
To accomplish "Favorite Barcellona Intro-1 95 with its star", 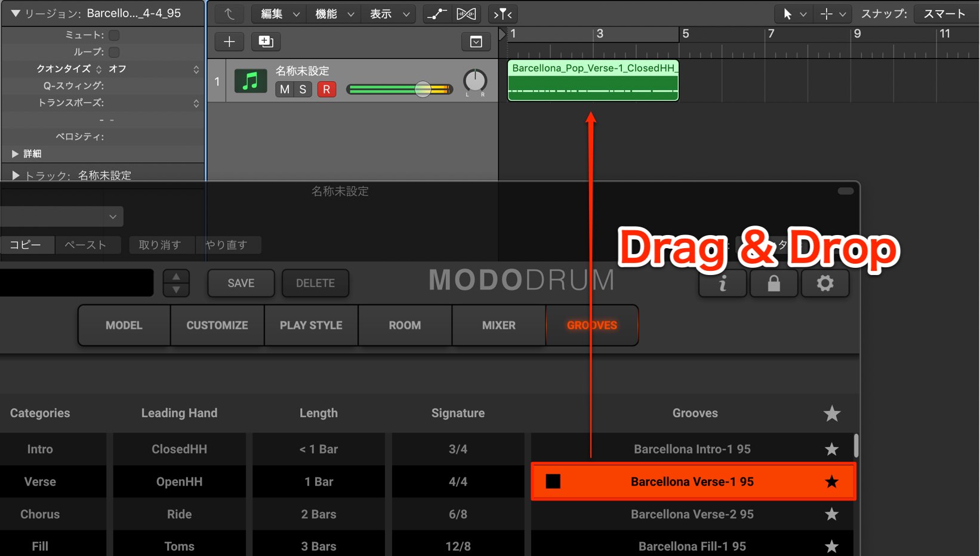I will [831, 449].
